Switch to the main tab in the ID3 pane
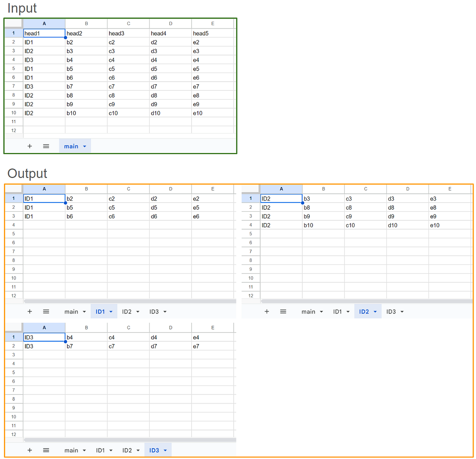Image resolution: width=476 pixels, height=459 pixels. tap(72, 450)
